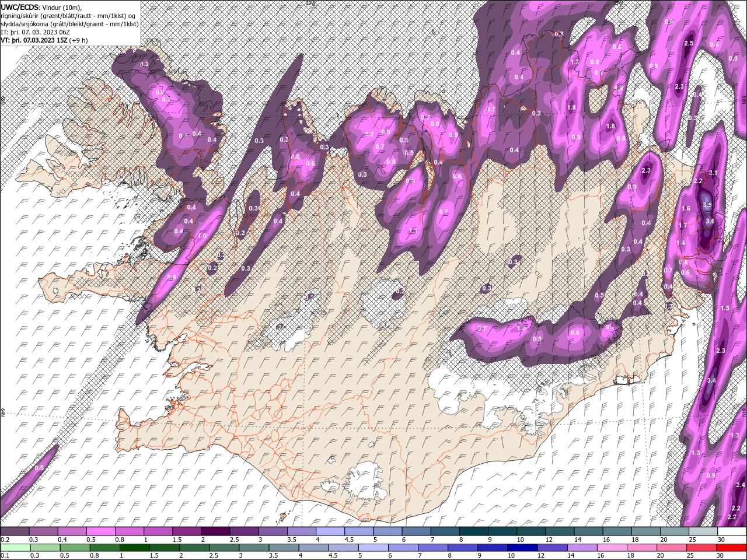Click the '3.5' label on the purple snow scale

coord(292,540)
